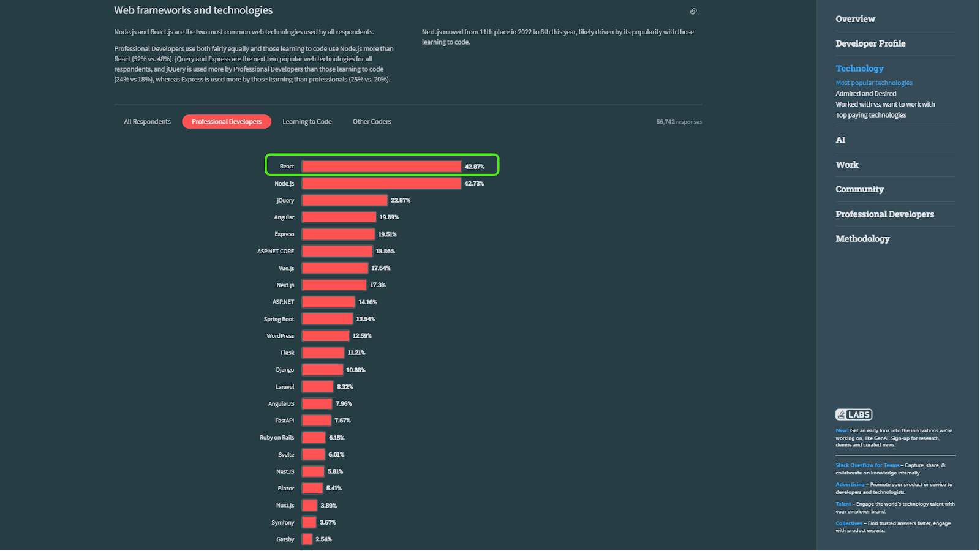Viewport: 980px width, 551px height.
Task: Click the LABS logo in the sidebar
Action: tap(854, 414)
